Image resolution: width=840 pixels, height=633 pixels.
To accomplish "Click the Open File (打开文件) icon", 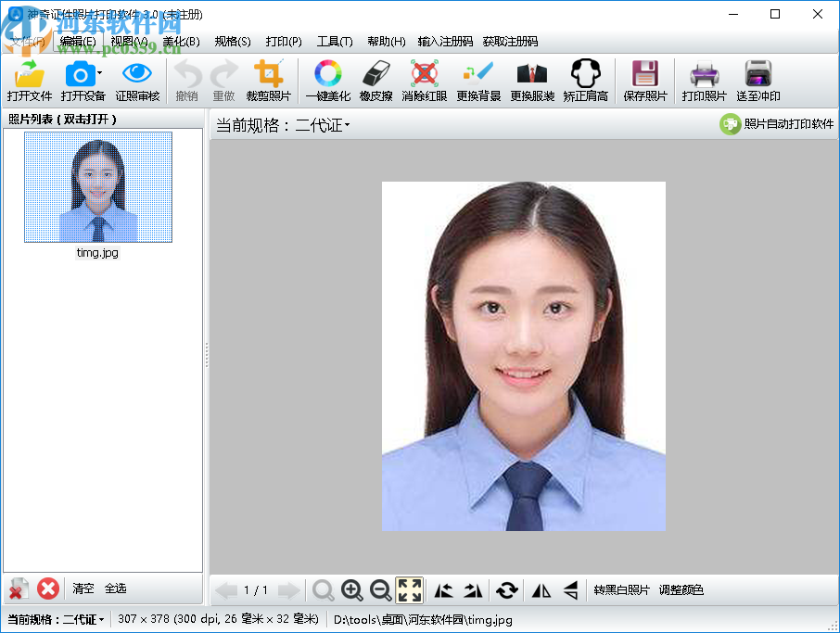I will pos(30,74).
